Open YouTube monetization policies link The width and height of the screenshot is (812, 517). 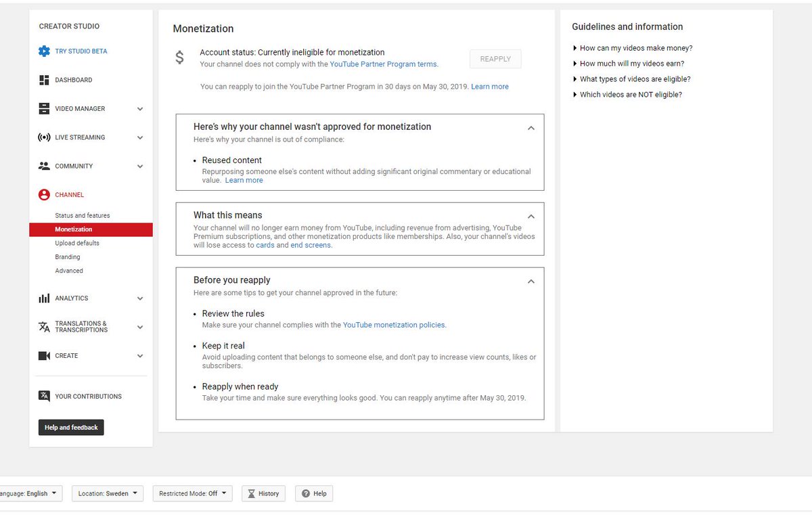tap(394, 325)
